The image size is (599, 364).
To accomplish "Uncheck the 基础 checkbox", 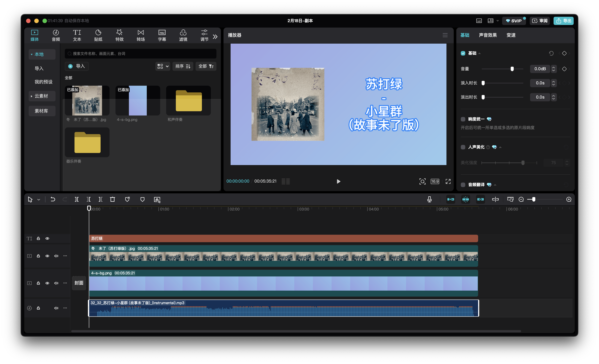I will (x=463, y=53).
